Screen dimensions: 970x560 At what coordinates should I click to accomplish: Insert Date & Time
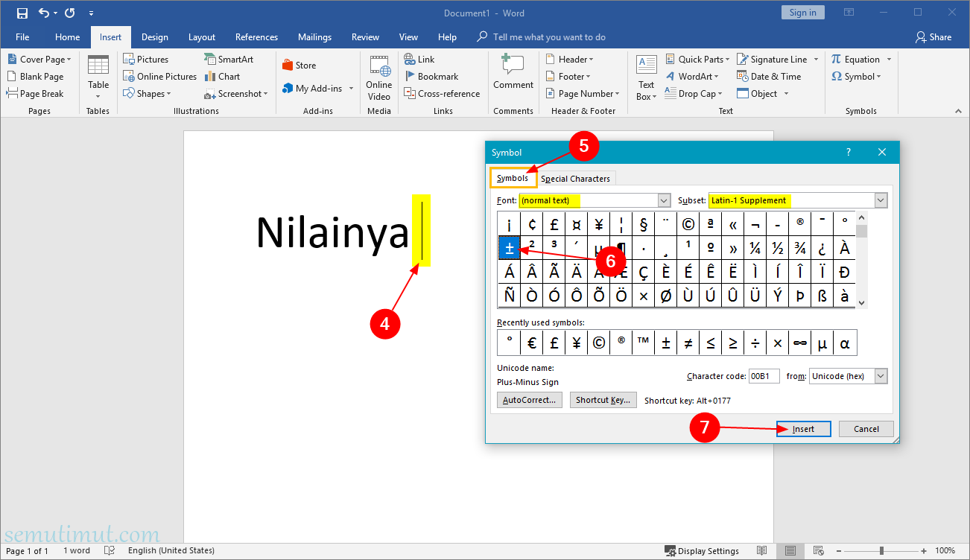tap(769, 77)
